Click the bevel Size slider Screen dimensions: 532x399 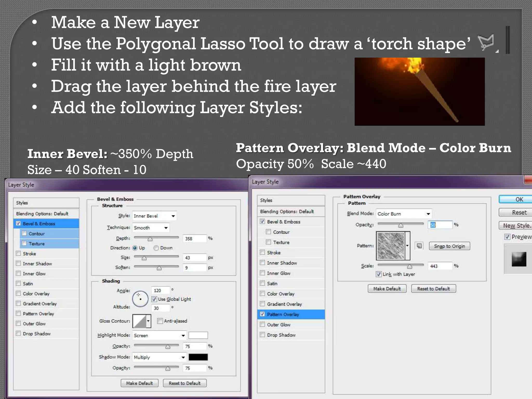pos(156,257)
